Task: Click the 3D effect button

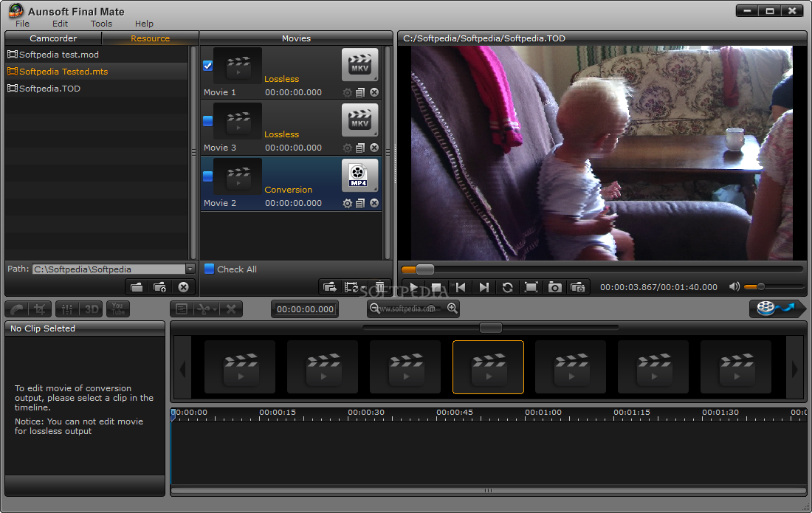Action: point(91,309)
